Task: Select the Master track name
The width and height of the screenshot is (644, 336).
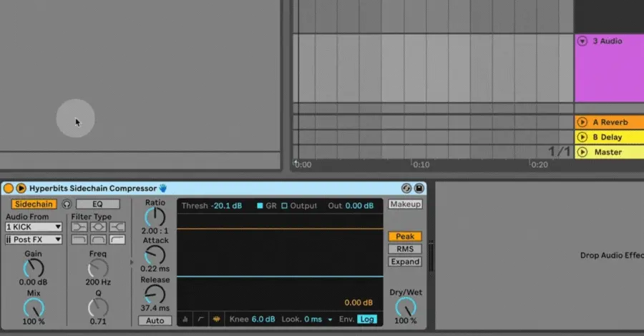Action: point(608,152)
